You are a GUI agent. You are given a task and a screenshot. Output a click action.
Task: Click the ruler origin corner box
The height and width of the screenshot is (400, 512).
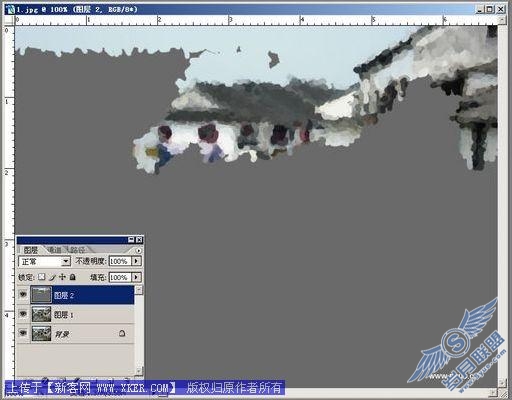[x=9, y=20]
